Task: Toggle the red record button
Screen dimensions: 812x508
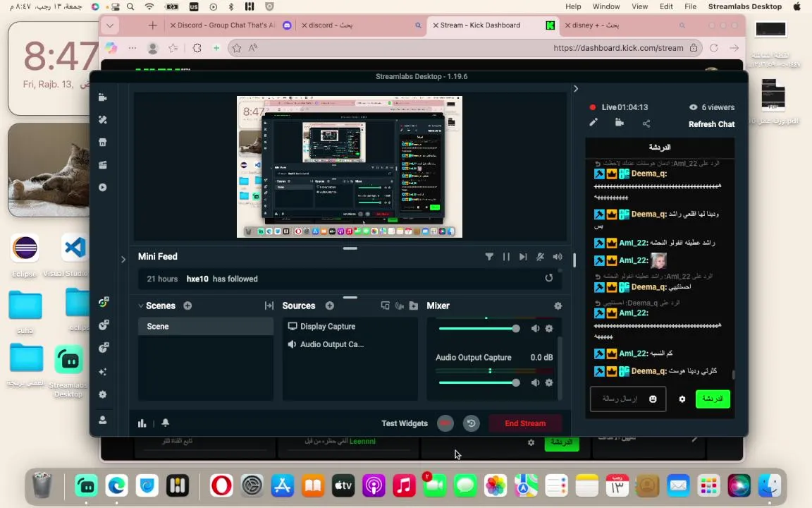Action: click(445, 423)
